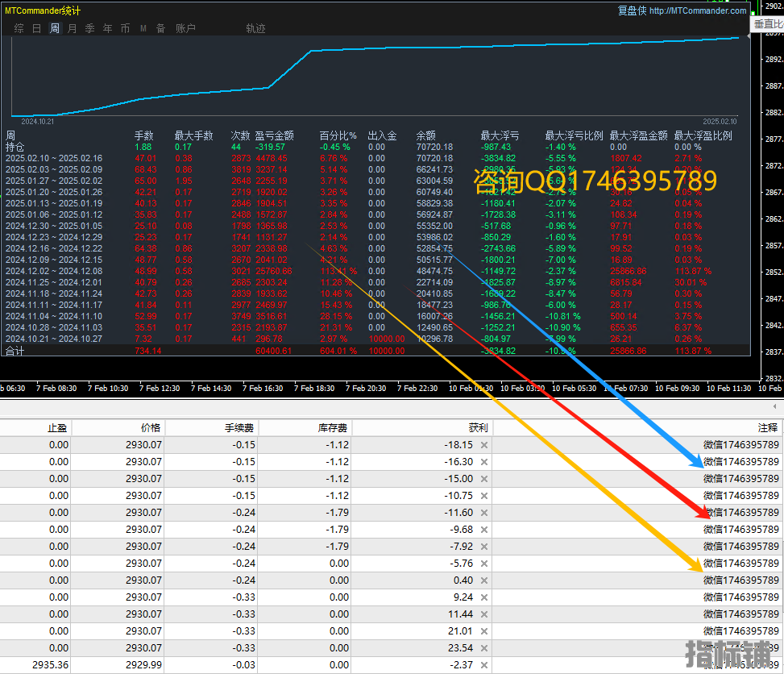Switch to the 日 daily statistics tab
The width and height of the screenshot is (784, 674).
point(36,28)
